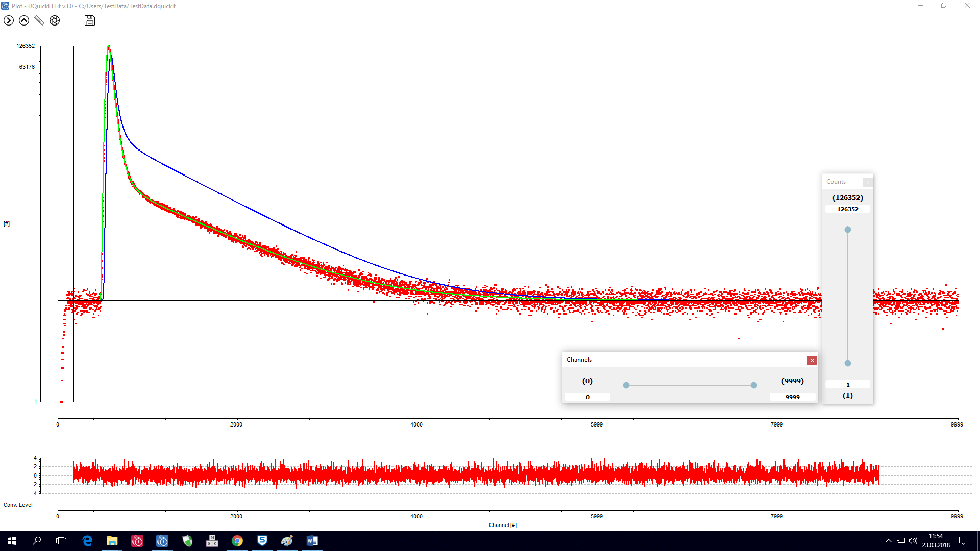Viewport: 980px width, 551px height.
Task: Expand the system tray hidden icons chevron
Action: (x=888, y=541)
